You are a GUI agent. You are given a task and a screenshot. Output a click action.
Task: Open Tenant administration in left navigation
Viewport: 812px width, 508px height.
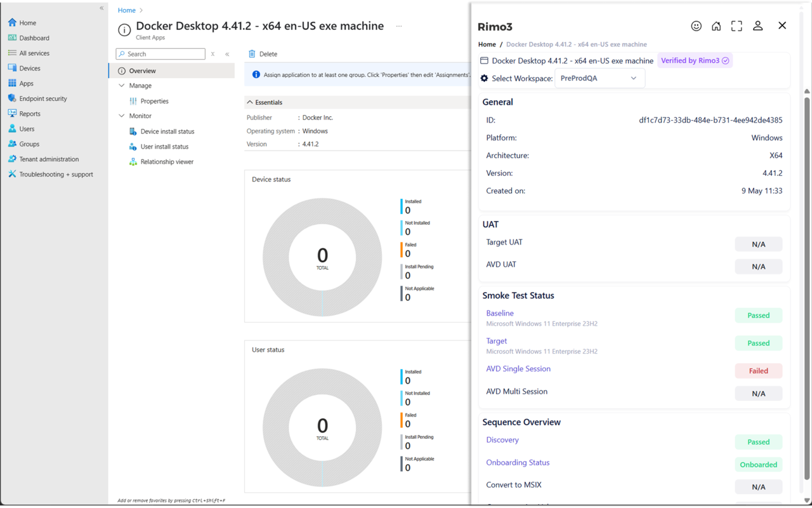(49, 159)
